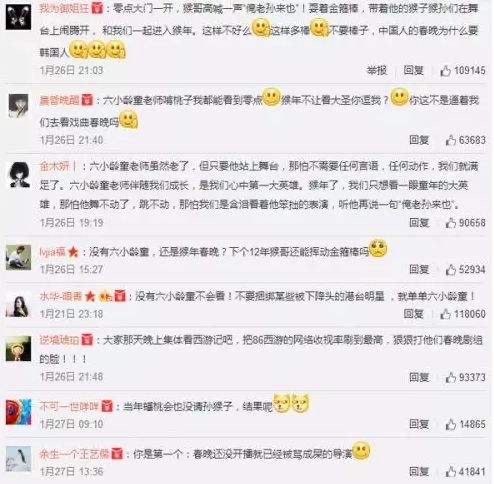Open username 金木研 profile link
Screen dimensions: 494x484
click(x=54, y=166)
